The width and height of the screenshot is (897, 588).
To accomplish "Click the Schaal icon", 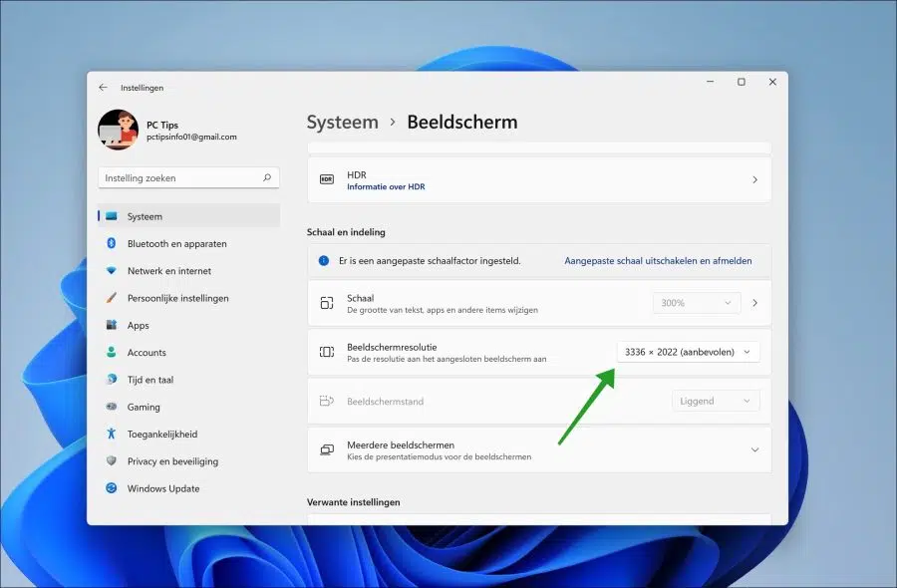I will click(x=327, y=303).
